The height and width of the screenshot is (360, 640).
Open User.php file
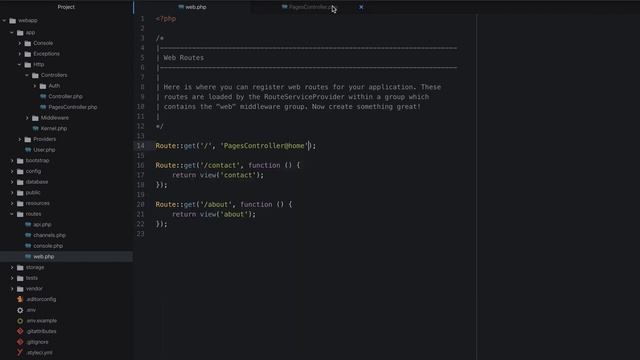point(44,150)
